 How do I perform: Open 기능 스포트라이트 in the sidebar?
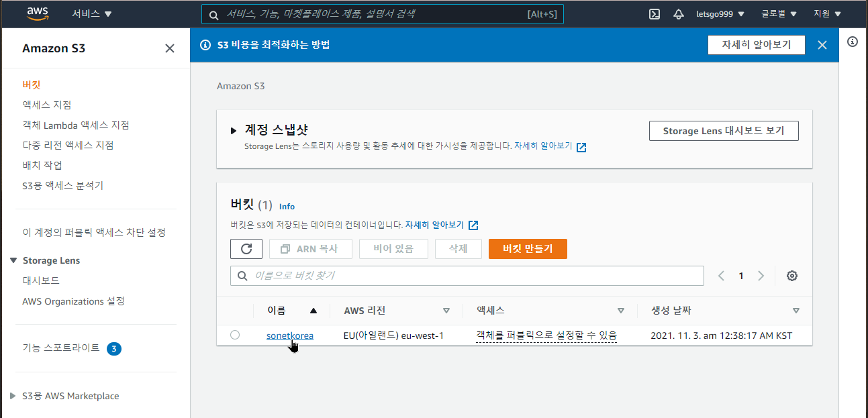click(x=61, y=348)
